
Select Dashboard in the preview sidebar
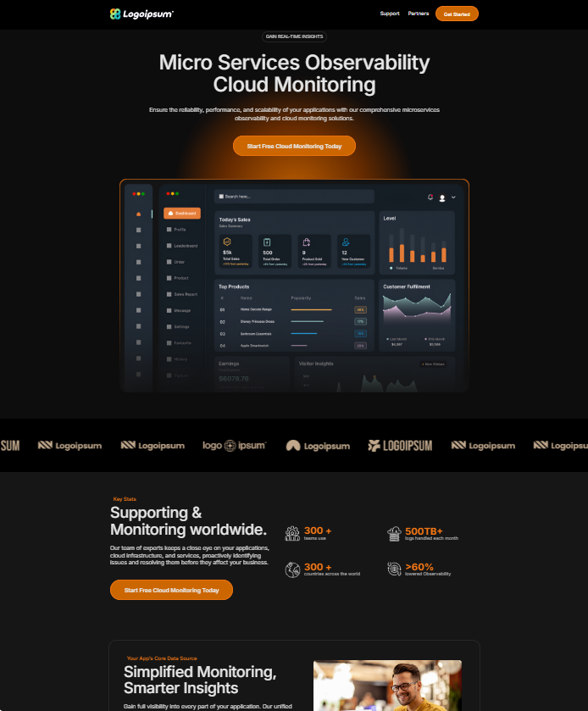pos(182,213)
